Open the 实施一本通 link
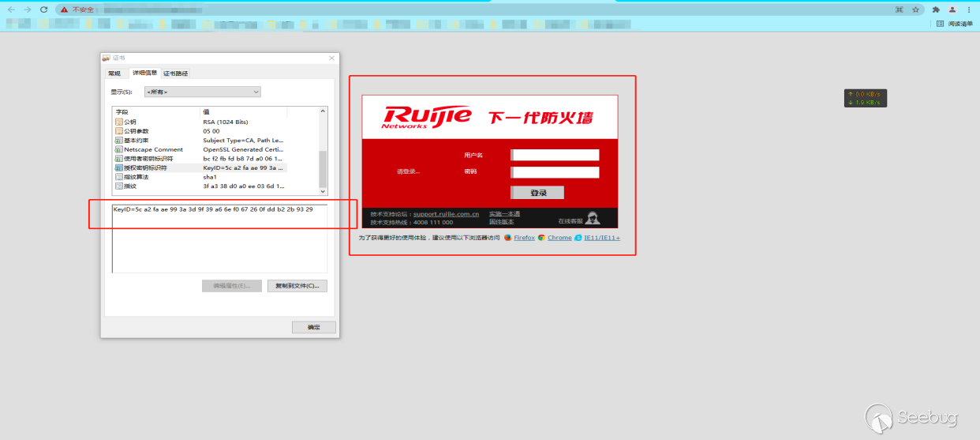The height and width of the screenshot is (440, 980). pyautogui.click(x=504, y=214)
